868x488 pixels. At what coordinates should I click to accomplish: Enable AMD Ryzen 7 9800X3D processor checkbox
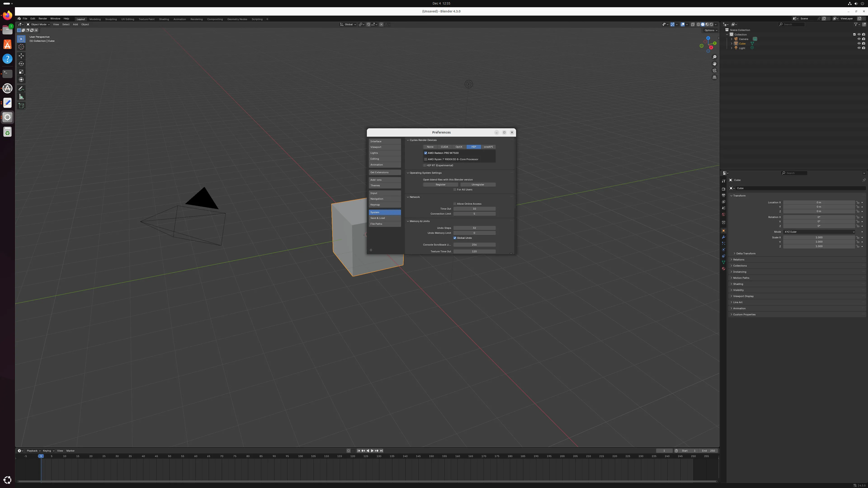coord(426,159)
